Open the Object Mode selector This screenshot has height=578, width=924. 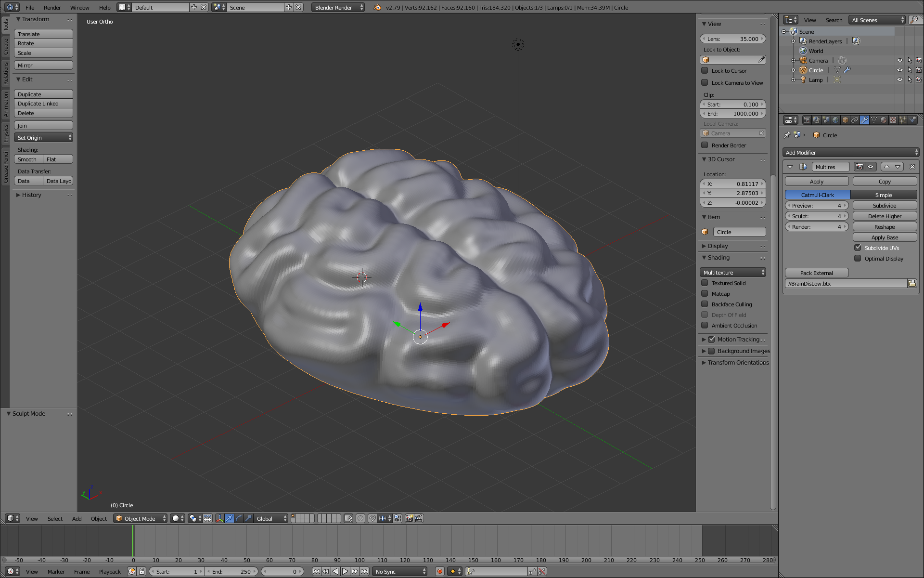pyautogui.click(x=141, y=518)
